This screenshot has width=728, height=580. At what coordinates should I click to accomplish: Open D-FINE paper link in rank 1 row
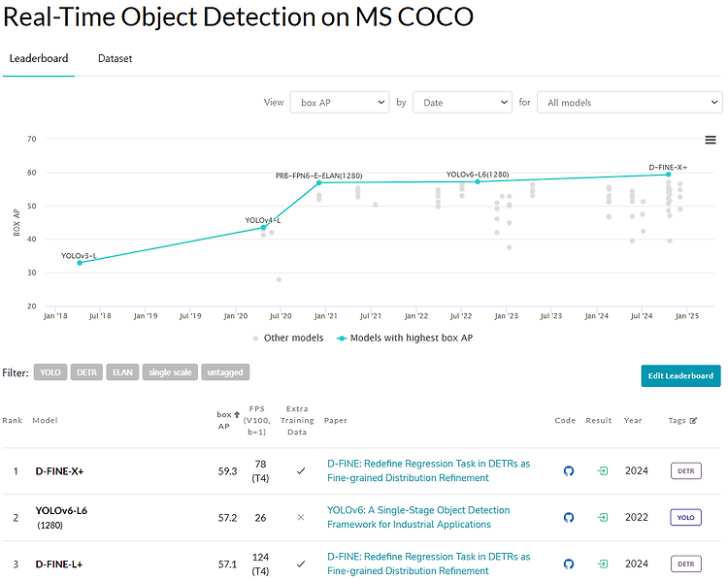(x=428, y=470)
